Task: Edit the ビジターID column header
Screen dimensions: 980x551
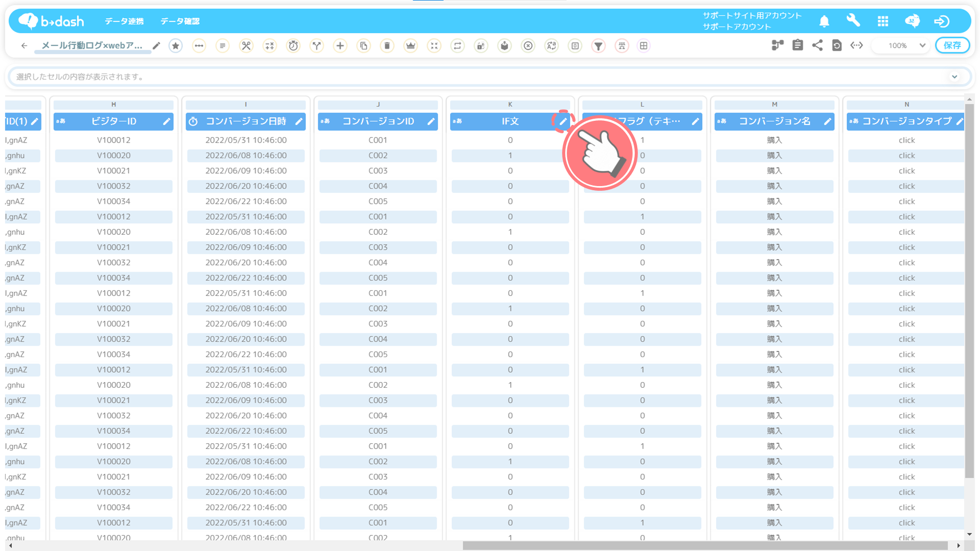Action: pos(166,121)
